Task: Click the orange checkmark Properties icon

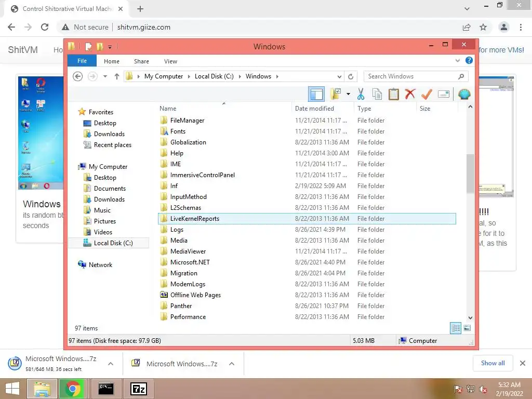Action: tap(427, 94)
